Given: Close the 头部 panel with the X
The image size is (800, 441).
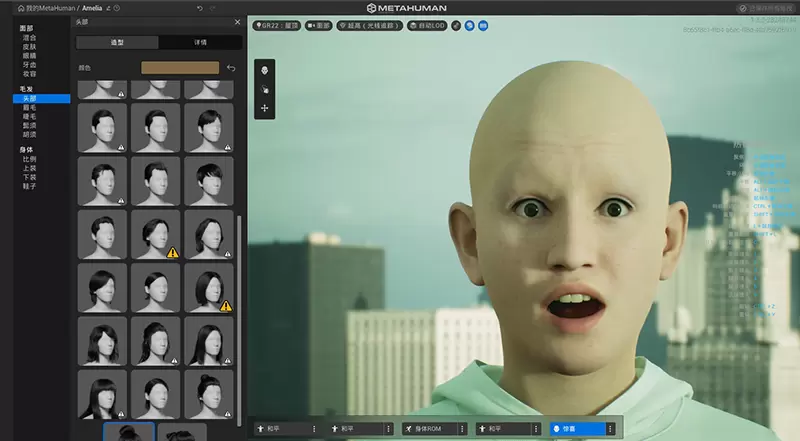Looking at the screenshot, I should [x=237, y=22].
